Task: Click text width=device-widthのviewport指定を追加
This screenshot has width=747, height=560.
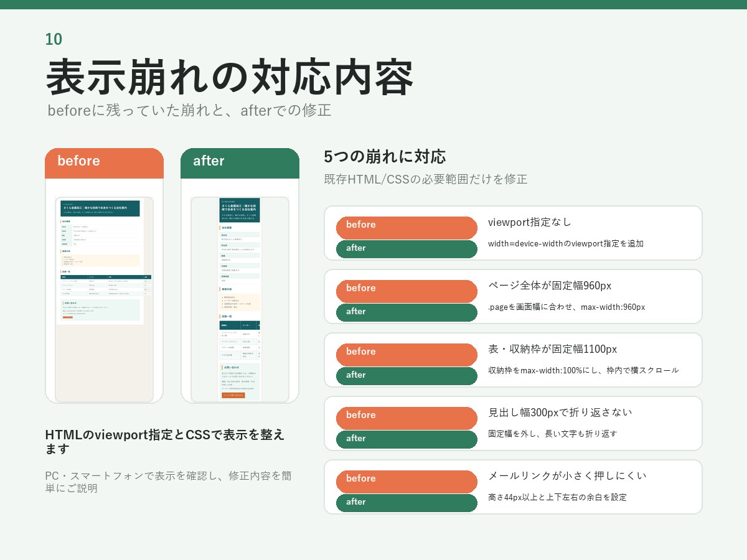Action: click(x=566, y=244)
